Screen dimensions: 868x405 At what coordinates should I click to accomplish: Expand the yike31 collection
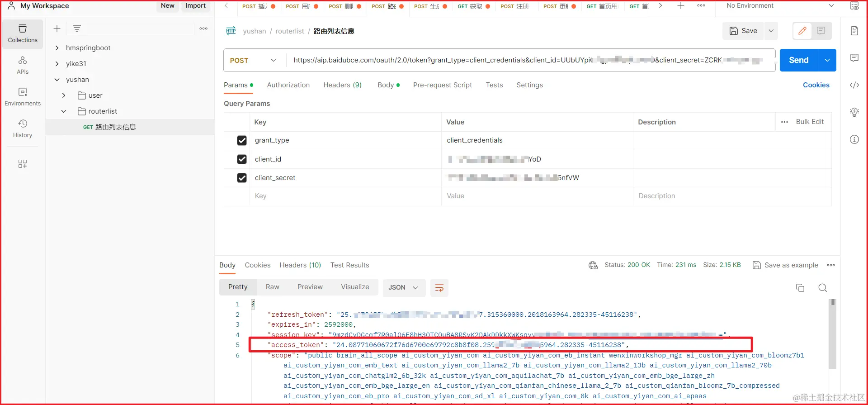[x=57, y=64]
